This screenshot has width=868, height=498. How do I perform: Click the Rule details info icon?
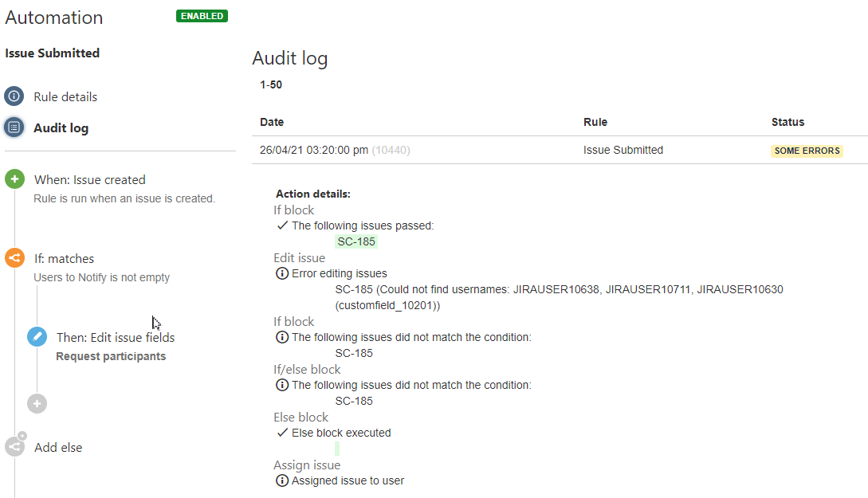tap(14, 96)
